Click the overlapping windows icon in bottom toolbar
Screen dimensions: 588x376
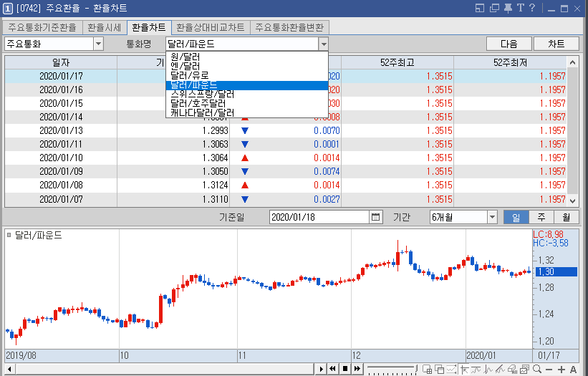coord(439,370)
